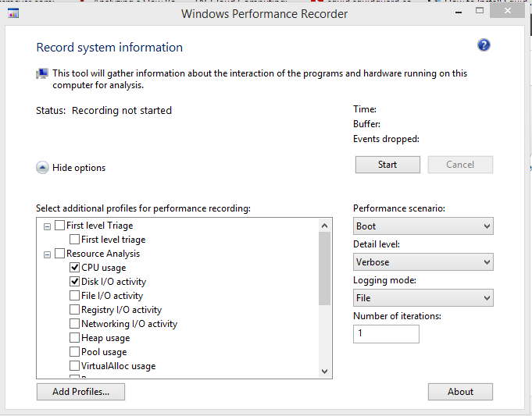The image size is (532, 416).
Task: Enable Networking I/O activity profile
Action: [75, 324]
